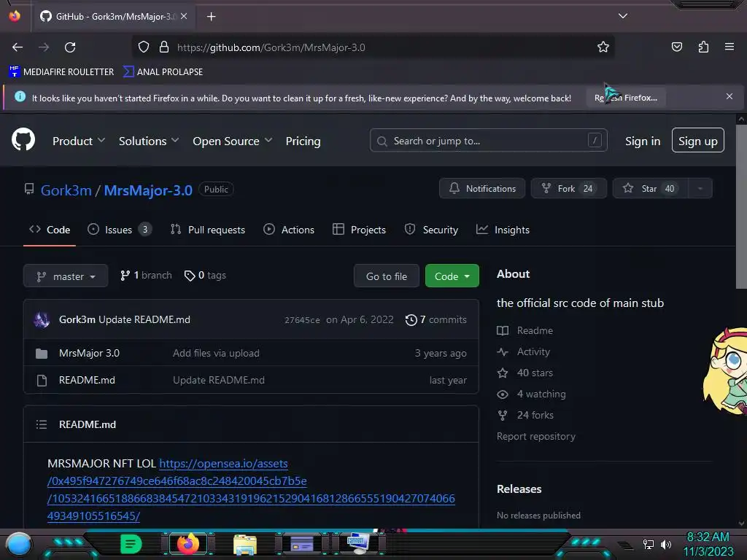This screenshot has width=747, height=560.
Task: View the 0 tags link
Action: (205, 275)
